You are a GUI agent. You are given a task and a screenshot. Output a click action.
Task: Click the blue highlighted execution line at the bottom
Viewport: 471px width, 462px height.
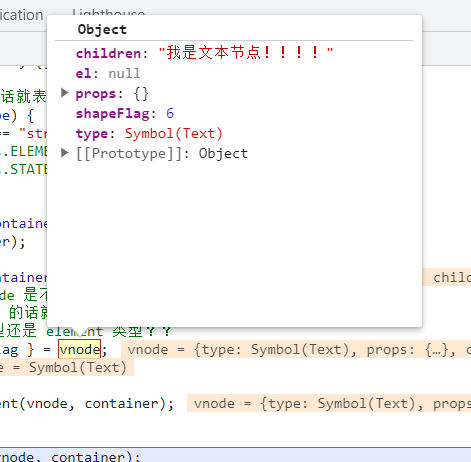click(235, 455)
